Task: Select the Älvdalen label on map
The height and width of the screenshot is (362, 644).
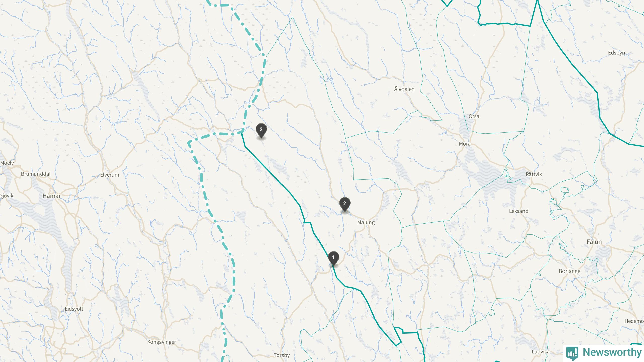Action: (404, 89)
